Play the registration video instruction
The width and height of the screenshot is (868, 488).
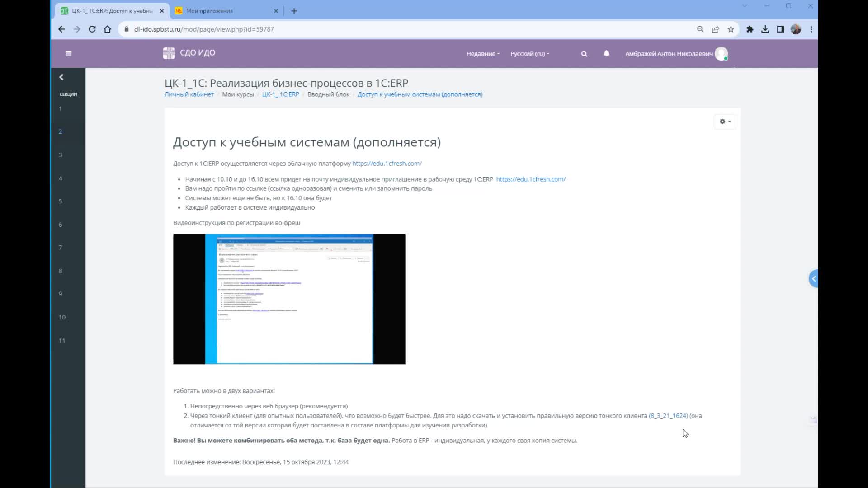[289, 299]
